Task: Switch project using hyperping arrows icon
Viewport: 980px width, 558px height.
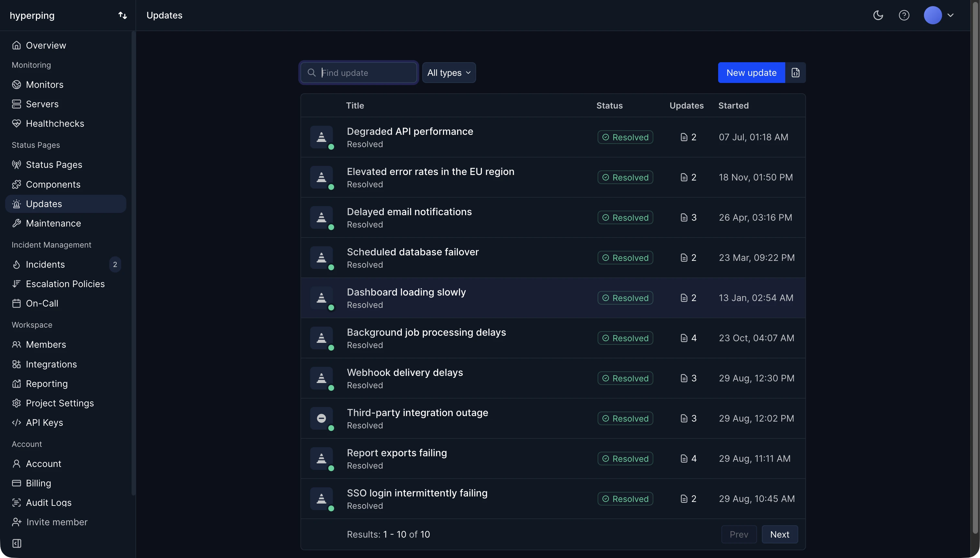Action: pos(122,15)
